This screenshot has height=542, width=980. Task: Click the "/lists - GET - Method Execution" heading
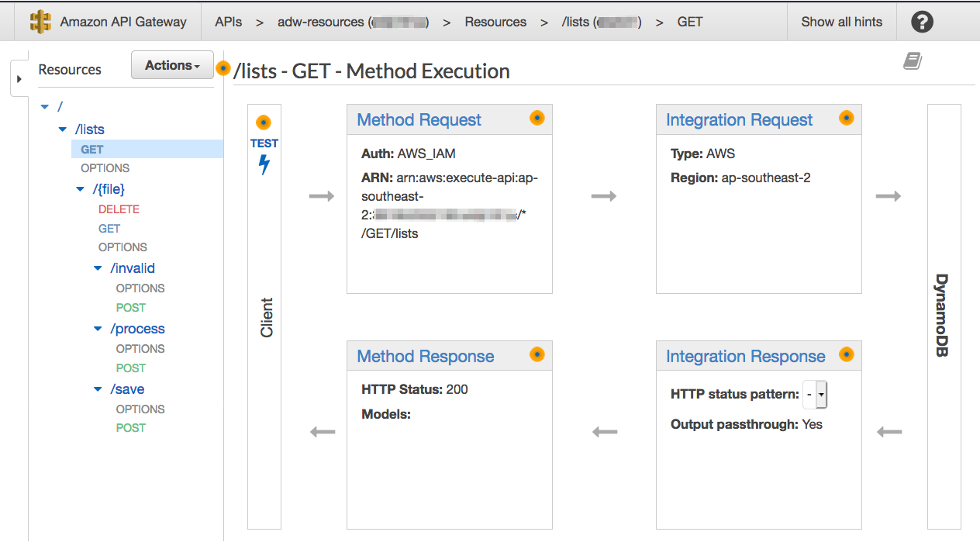pos(372,71)
